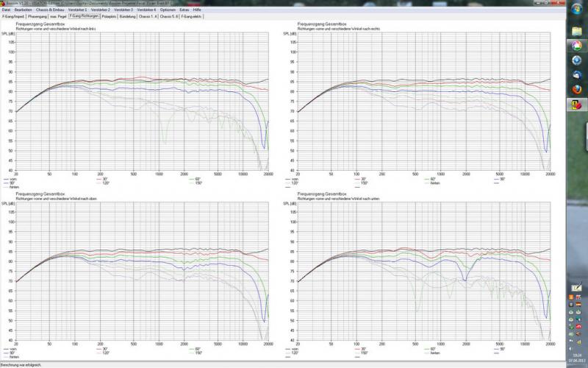Click 'Frequenzgang Gesamtbox' title of bottom-left chart

40,194
